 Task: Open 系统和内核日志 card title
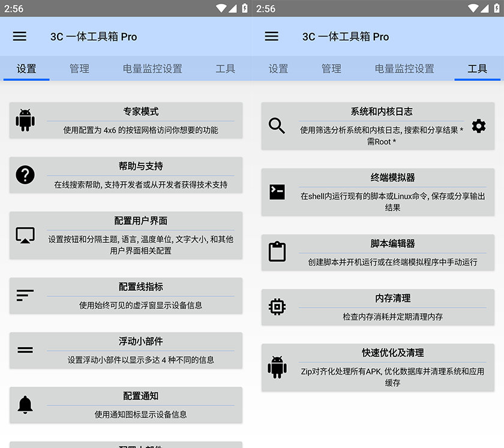point(382,112)
